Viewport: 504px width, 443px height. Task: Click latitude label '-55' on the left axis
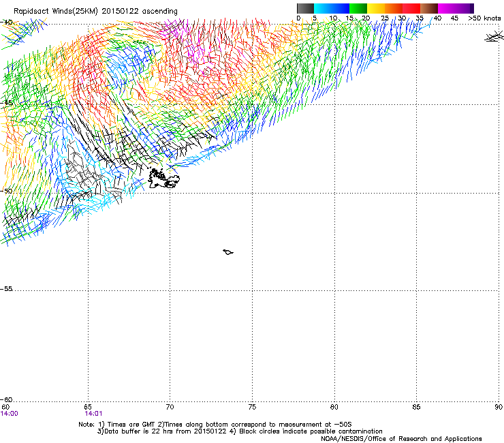tap(6, 289)
